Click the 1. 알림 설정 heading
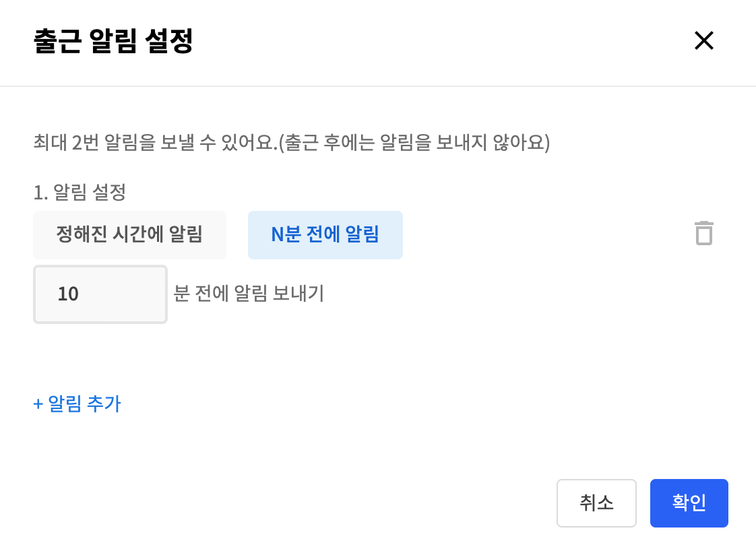The width and height of the screenshot is (756, 543). [x=80, y=192]
